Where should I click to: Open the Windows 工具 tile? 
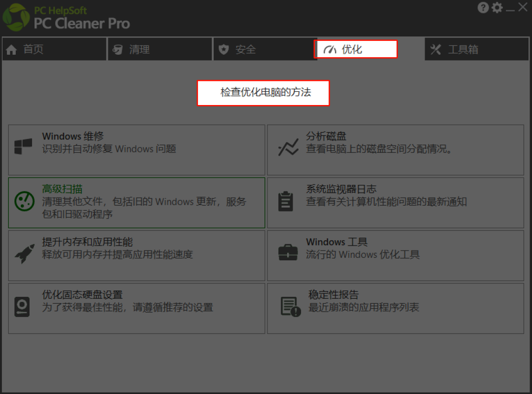pyautogui.click(x=396, y=256)
